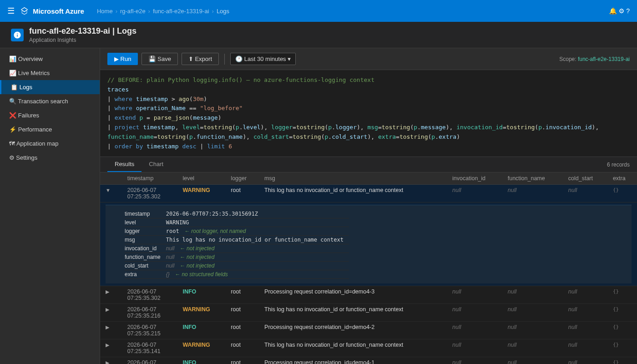The height and width of the screenshot is (364, 637).
Task: Click message 'Processing request correlation_id=demo4-2'
Action: click(319, 327)
